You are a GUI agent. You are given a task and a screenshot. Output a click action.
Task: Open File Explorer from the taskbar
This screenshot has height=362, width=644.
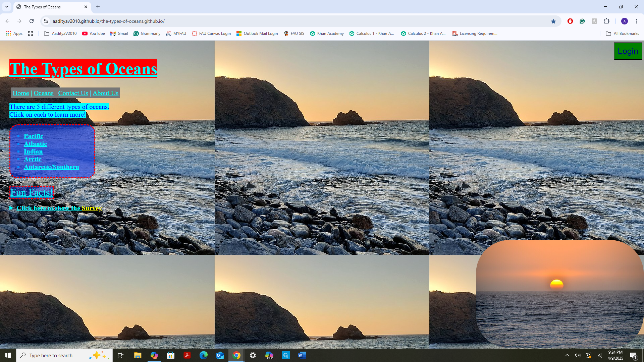tap(138, 355)
